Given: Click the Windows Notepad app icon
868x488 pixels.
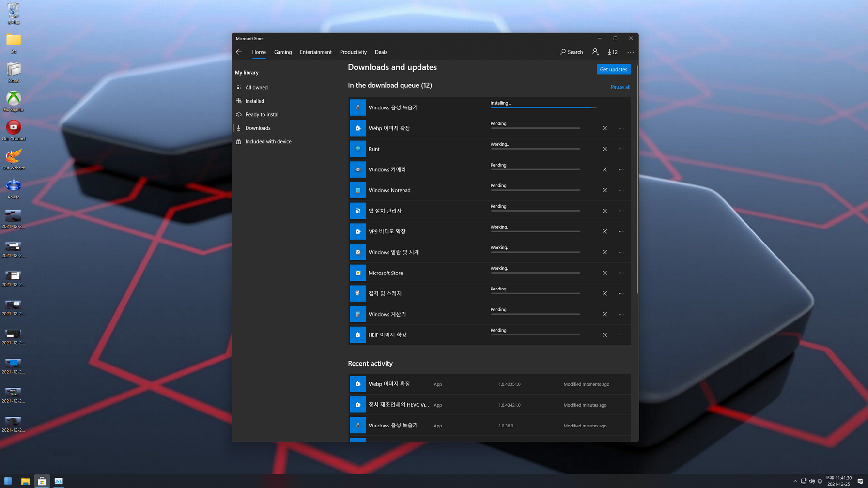Looking at the screenshot, I should [x=358, y=190].
